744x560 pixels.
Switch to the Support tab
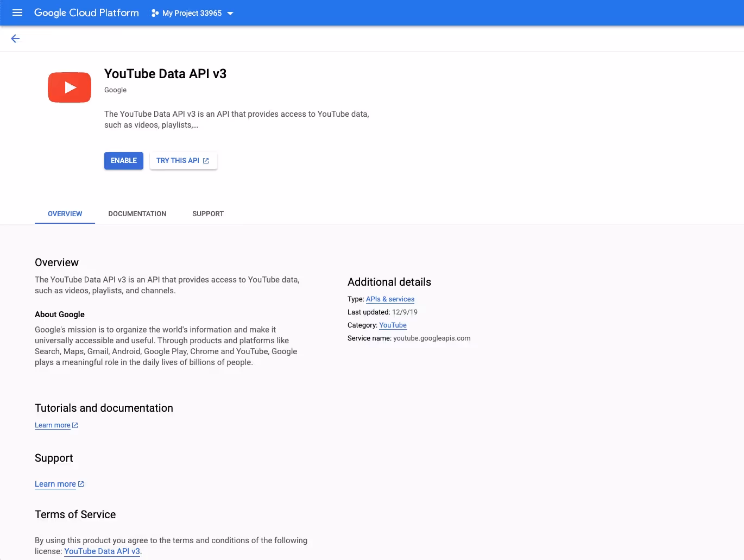[x=208, y=214]
